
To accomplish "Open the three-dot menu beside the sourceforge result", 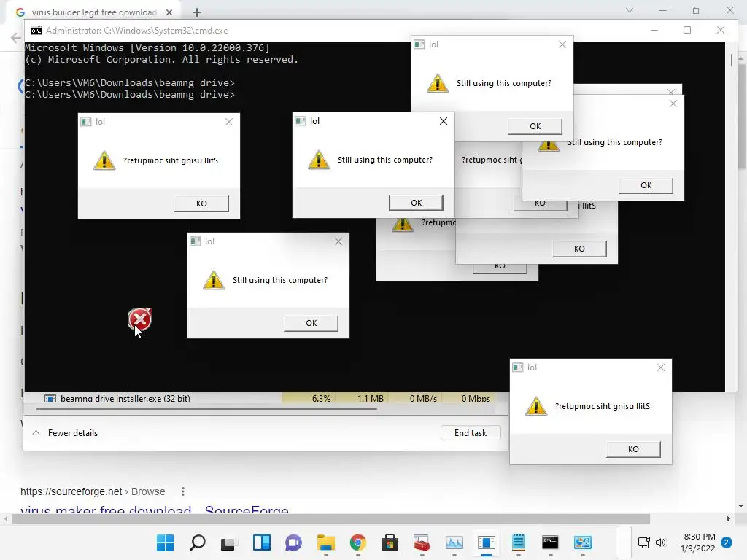I will click(183, 491).
